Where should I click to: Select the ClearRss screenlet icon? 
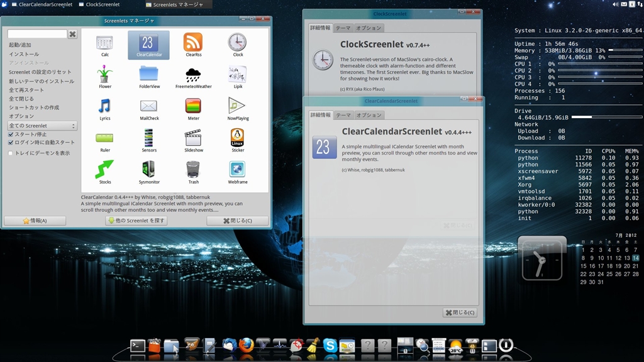193,44
